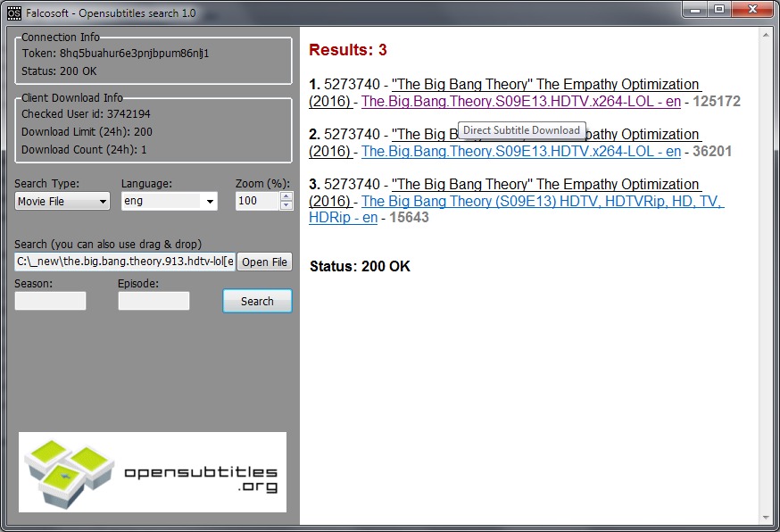Click the Episode input field
Image resolution: width=780 pixels, height=532 pixels.
(154, 301)
